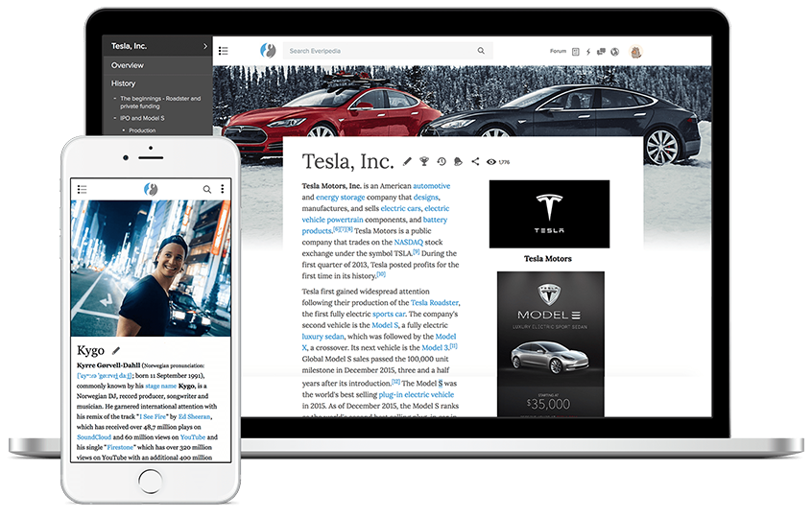Click the bold 'Tesla Motors, Inc.' opening text
This screenshot has width=812, height=517.
click(331, 186)
